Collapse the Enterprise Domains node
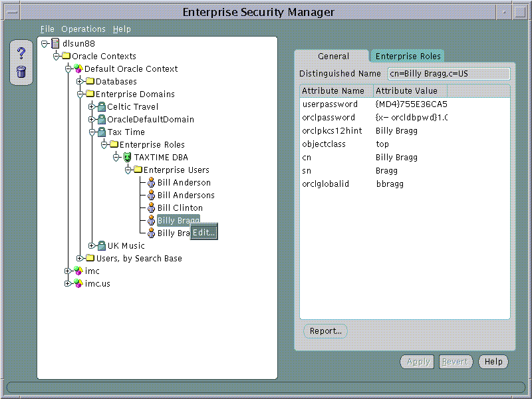 click(x=80, y=94)
